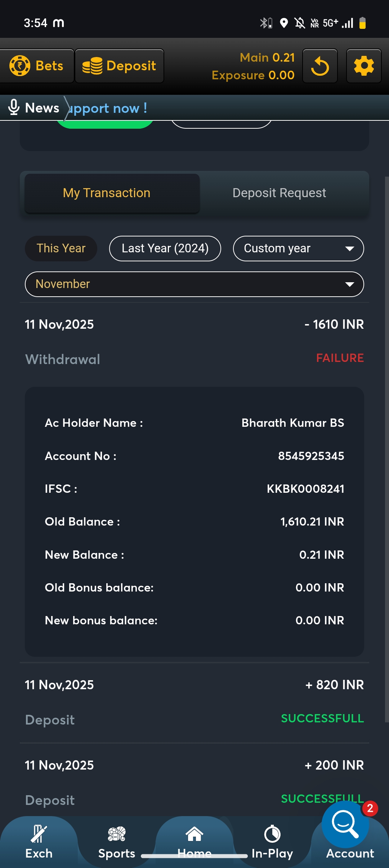Switch to the Deposit Request tab
Viewport: 389px width, 868px height.
(279, 193)
